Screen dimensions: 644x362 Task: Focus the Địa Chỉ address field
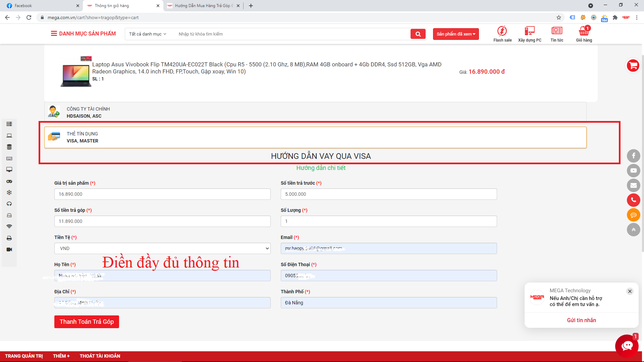tap(162, 303)
